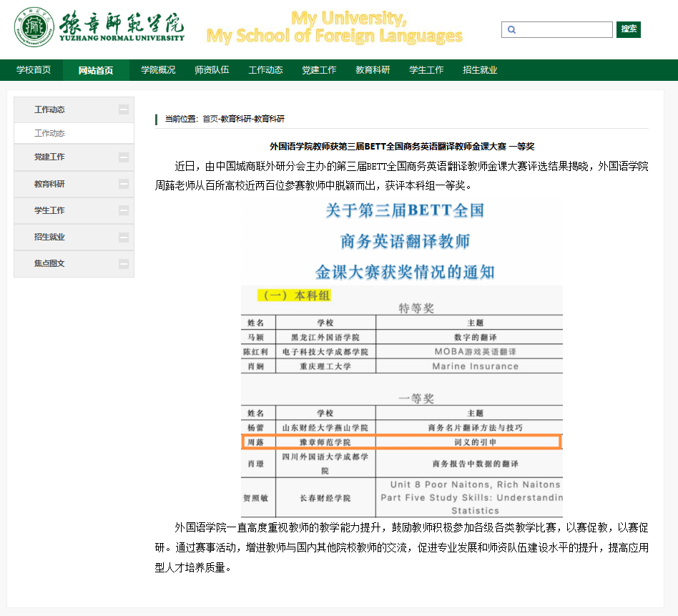This screenshot has width=678, height=616.
Task: Click 首页 in the breadcrumb path
Action: pyautogui.click(x=210, y=119)
